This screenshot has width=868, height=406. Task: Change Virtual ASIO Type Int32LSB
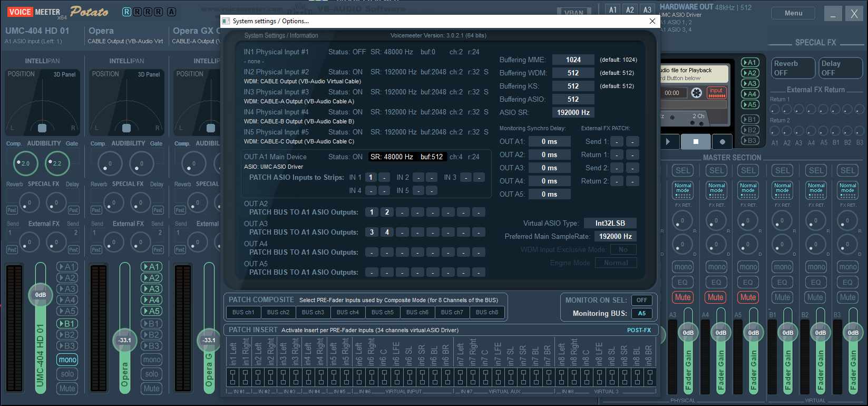click(x=610, y=223)
